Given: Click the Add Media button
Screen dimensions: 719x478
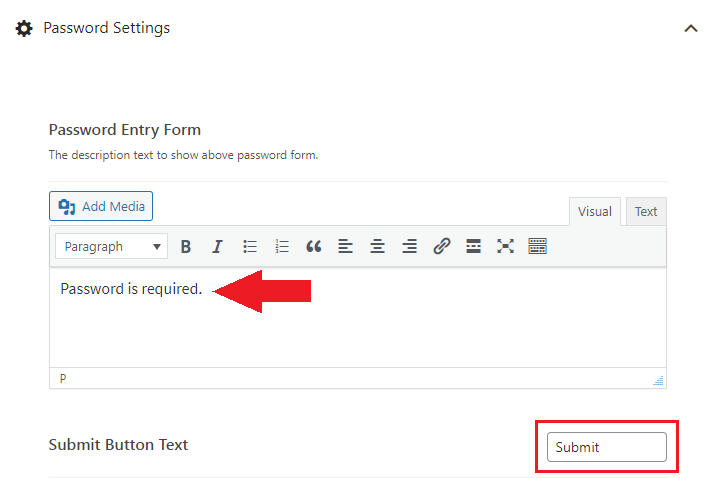Looking at the screenshot, I should tap(101, 206).
